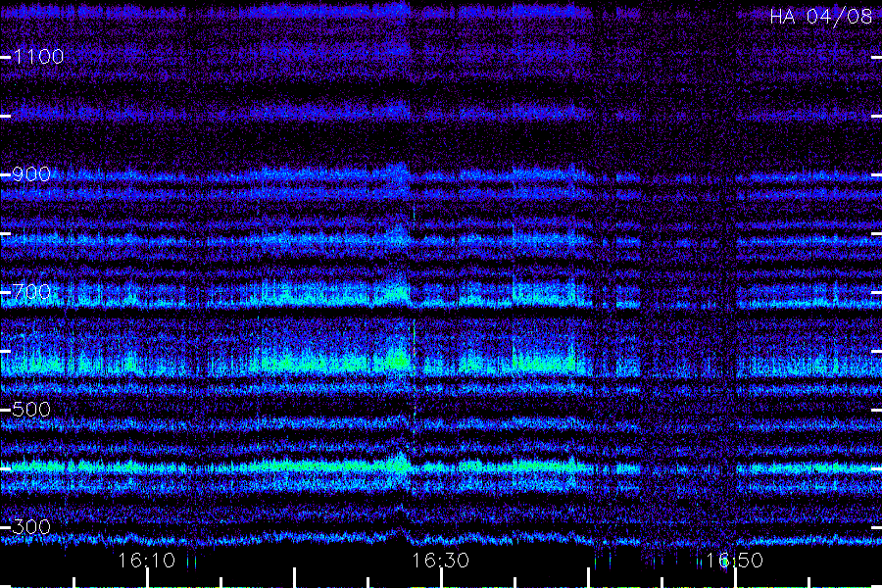
Task: Click the HA 04/08 station date label
Action: tap(820, 17)
